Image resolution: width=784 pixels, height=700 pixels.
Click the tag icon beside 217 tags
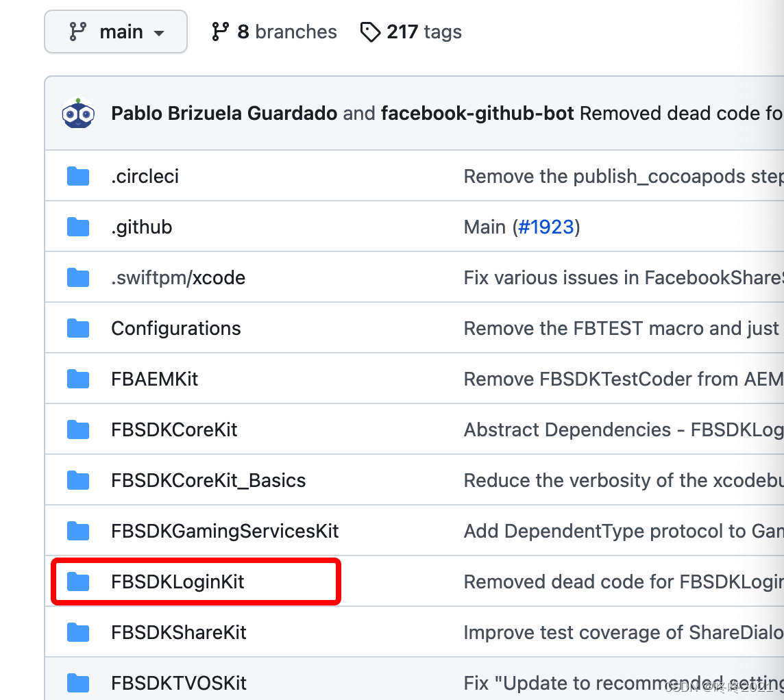(x=371, y=32)
